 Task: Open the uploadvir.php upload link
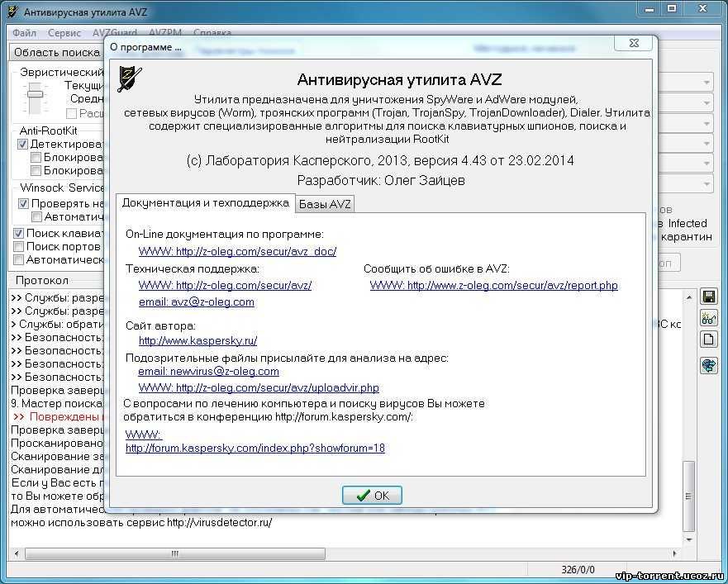click(x=259, y=387)
